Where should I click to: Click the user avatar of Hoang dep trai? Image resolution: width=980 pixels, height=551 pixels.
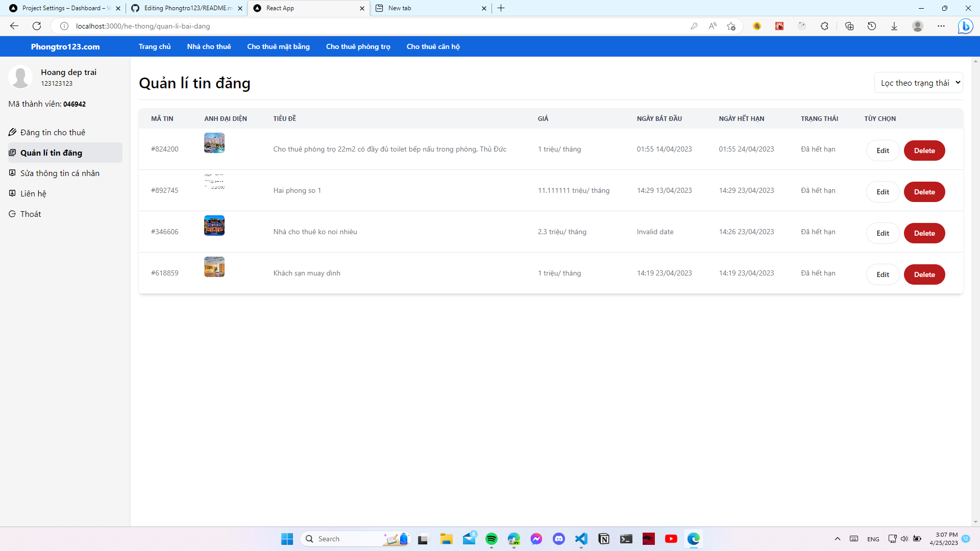pyautogui.click(x=20, y=77)
